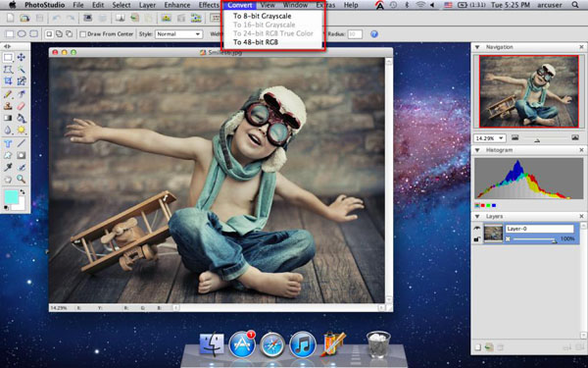The image size is (588, 368).
Task: Open the Style dropdown showing Normal
Action: point(179,34)
